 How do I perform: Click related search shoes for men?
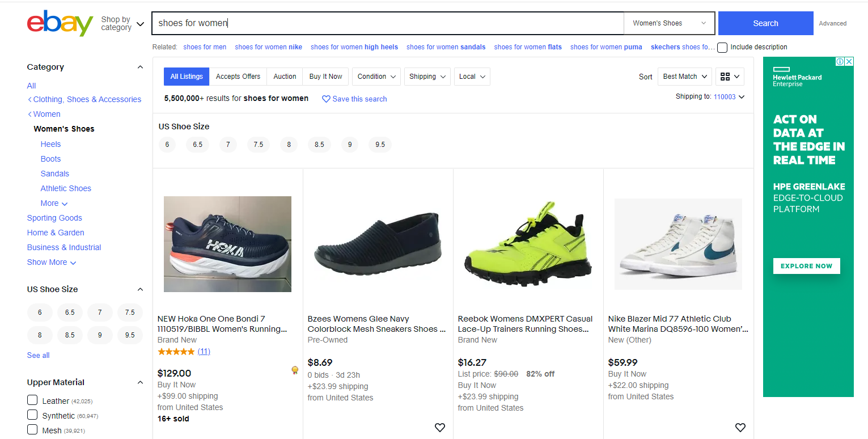[205, 47]
